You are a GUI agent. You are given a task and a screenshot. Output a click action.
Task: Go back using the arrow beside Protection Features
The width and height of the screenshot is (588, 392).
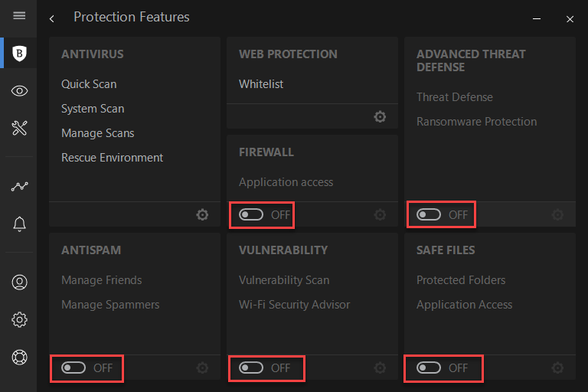[x=52, y=18]
